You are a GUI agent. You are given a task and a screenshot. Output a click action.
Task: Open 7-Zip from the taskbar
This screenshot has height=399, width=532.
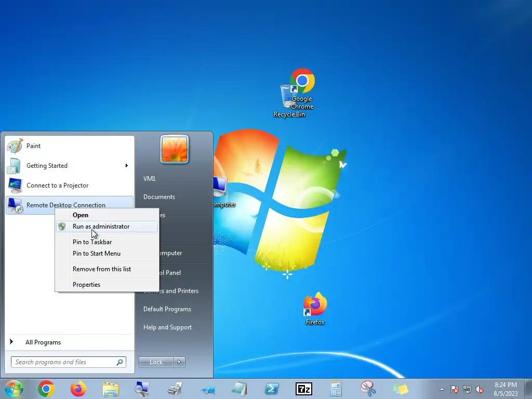tap(303, 389)
